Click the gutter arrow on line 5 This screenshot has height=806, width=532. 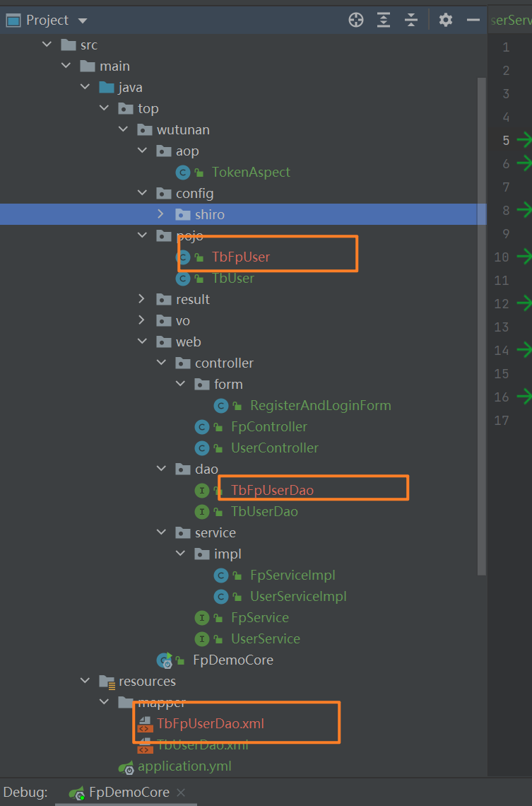point(524,140)
